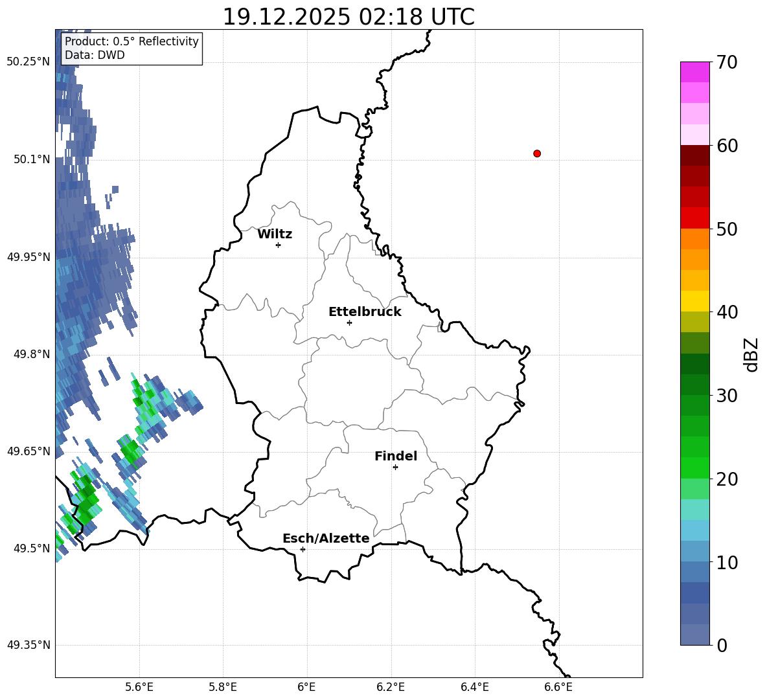Click the red radar site dot
Viewport: 767px width, 700px height.
click(x=537, y=153)
